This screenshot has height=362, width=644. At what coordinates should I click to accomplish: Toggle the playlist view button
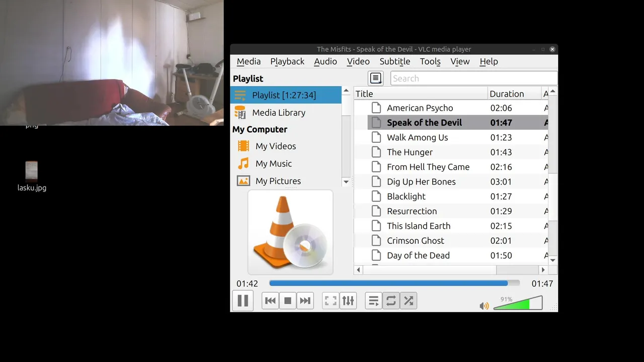coord(373,301)
